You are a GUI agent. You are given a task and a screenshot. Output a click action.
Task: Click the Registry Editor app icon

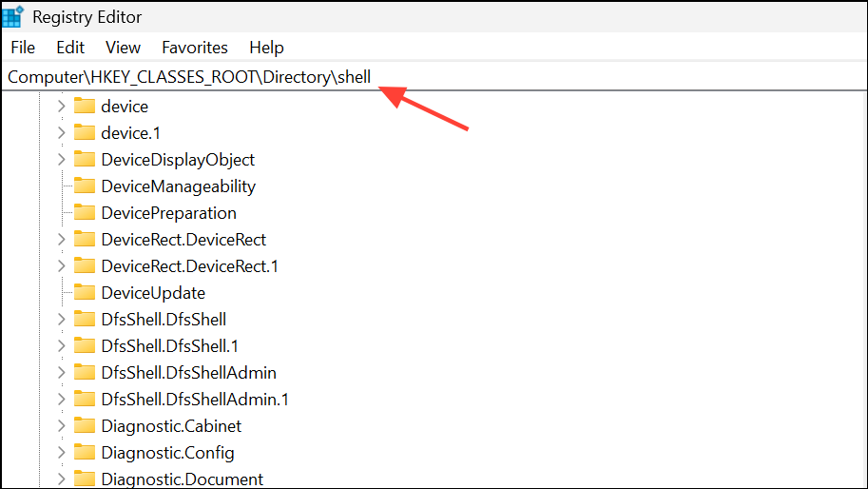[13, 17]
